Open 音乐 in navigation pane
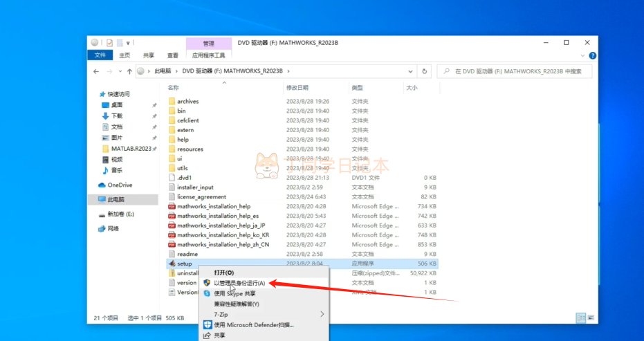Image resolution: width=644 pixels, height=341 pixels. click(x=117, y=170)
